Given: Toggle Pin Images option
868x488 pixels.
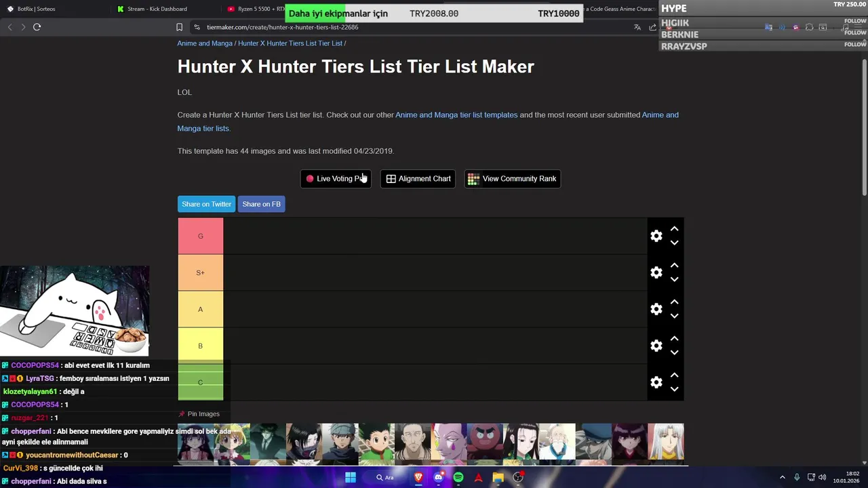Looking at the screenshot, I should [199, 414].
